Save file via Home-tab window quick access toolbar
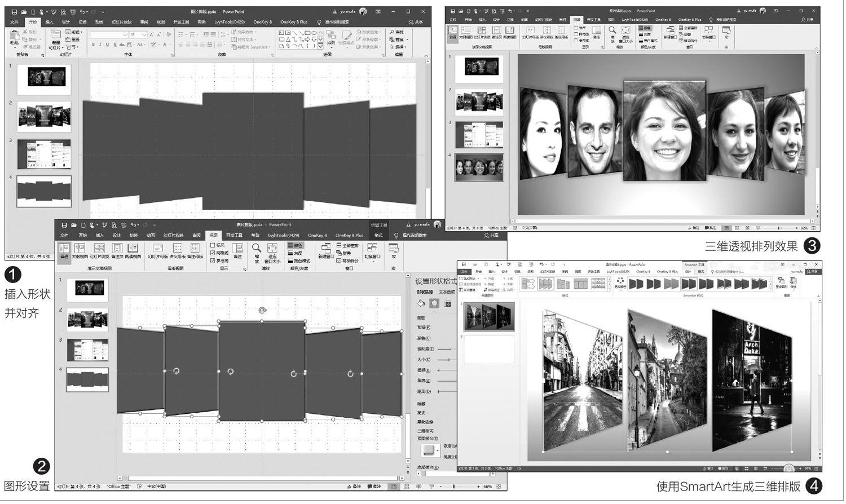Image resolution: width=846 pixels, height=504 pixels. point(14,11)
